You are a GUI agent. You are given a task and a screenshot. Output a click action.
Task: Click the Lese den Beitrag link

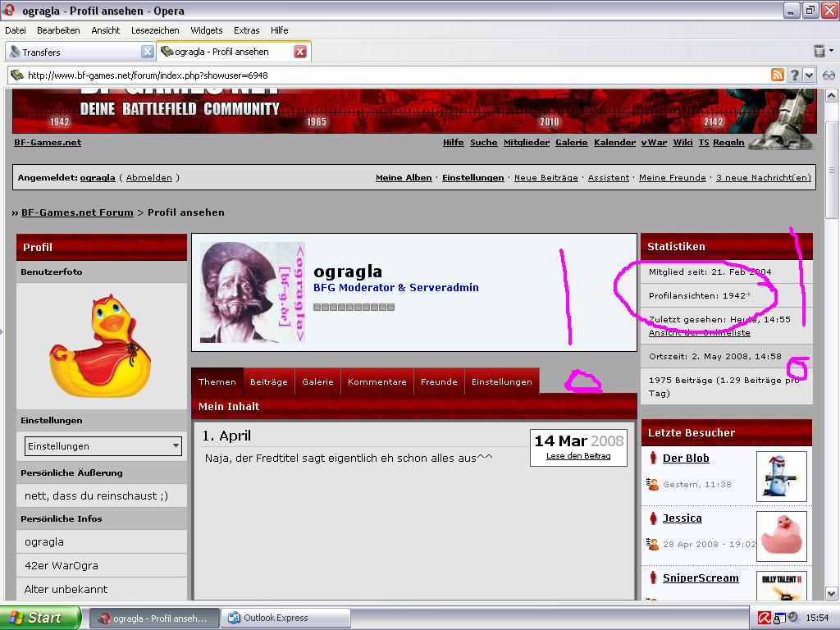pos(578,456)
